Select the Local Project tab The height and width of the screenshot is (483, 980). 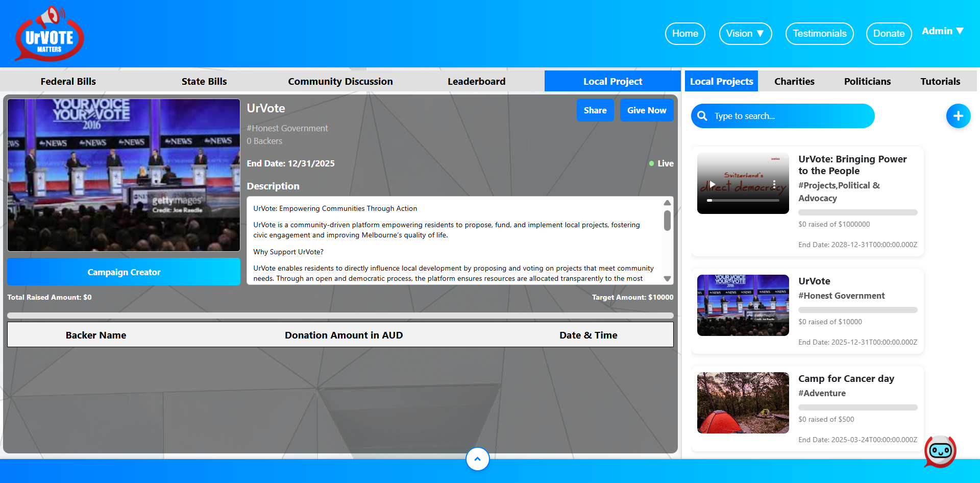click(x=612, y=81)
